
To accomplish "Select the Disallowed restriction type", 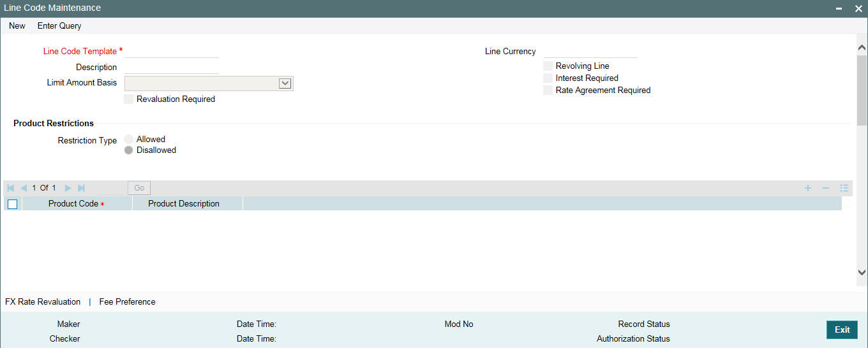I will [129, 150].
